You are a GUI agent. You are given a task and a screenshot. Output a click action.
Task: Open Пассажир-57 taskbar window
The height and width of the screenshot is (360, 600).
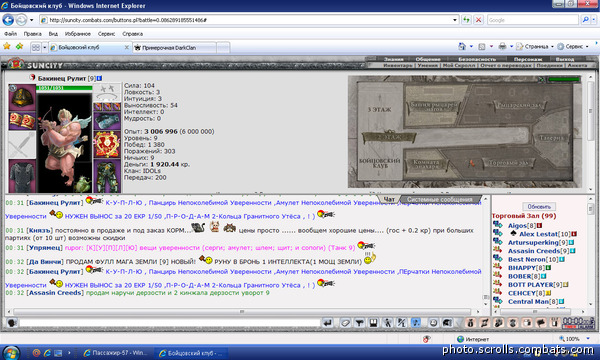click(x=115, y=353)
